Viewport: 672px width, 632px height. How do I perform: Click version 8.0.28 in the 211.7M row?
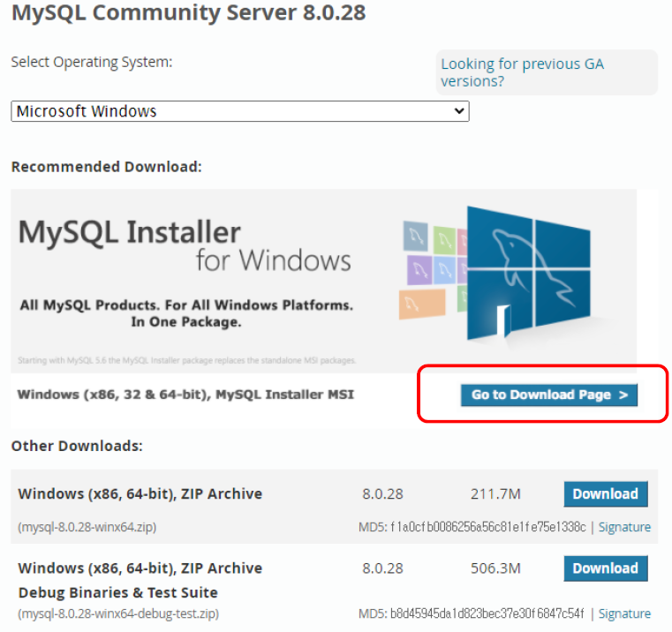click(382, 494)
